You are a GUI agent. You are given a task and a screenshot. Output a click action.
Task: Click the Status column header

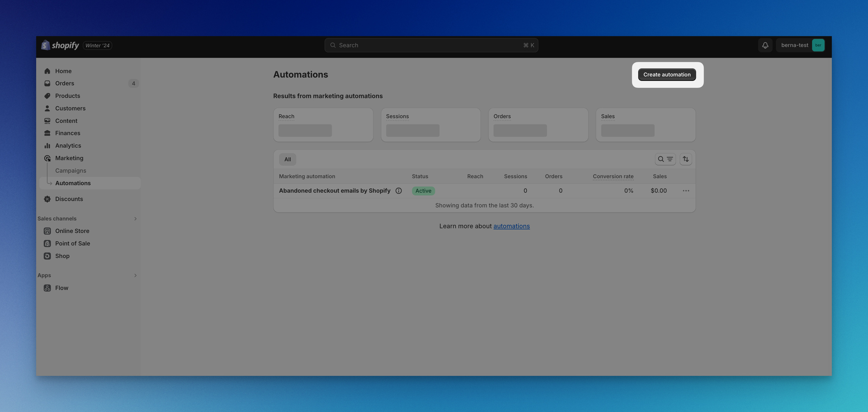coord(420,177)
